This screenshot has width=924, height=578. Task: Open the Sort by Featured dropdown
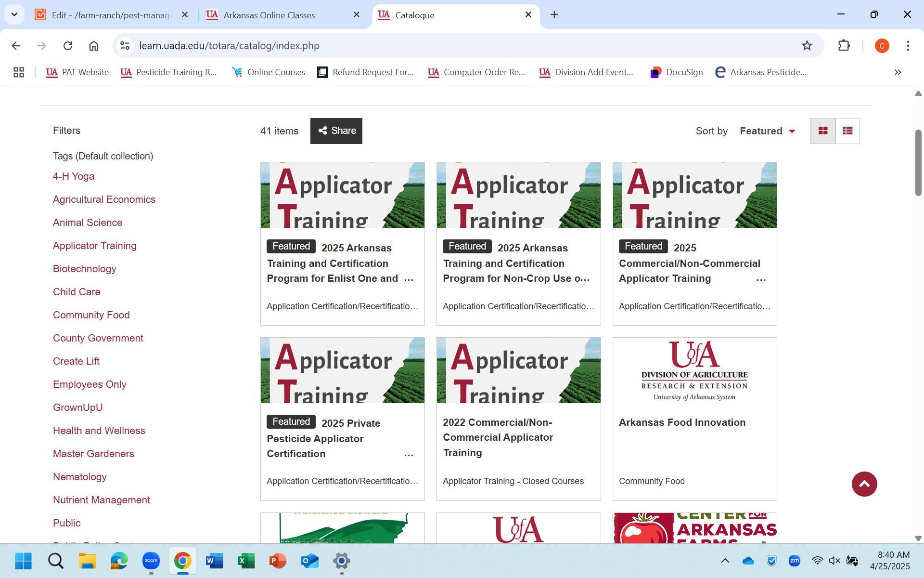coord(767,131)
